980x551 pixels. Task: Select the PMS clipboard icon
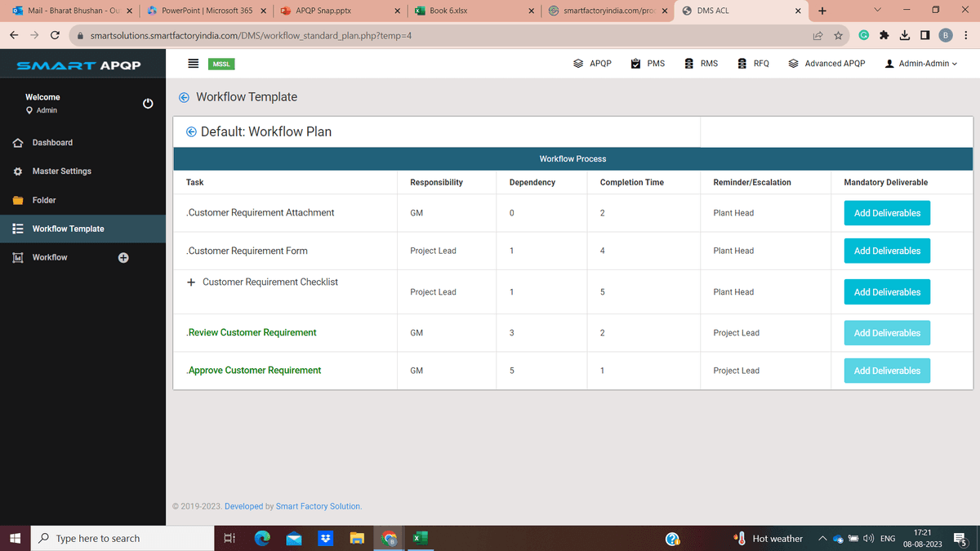point(634,63)
